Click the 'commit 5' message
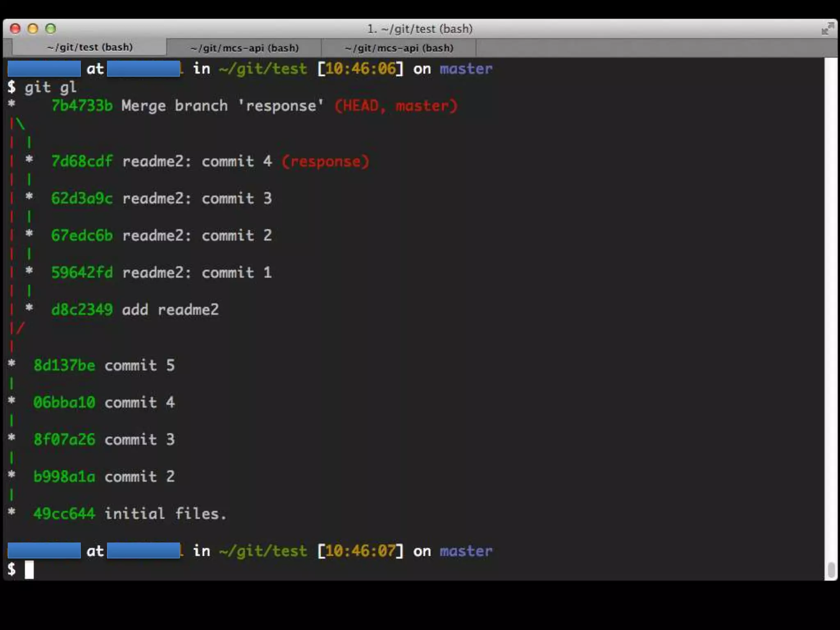 tap(140, 365)
